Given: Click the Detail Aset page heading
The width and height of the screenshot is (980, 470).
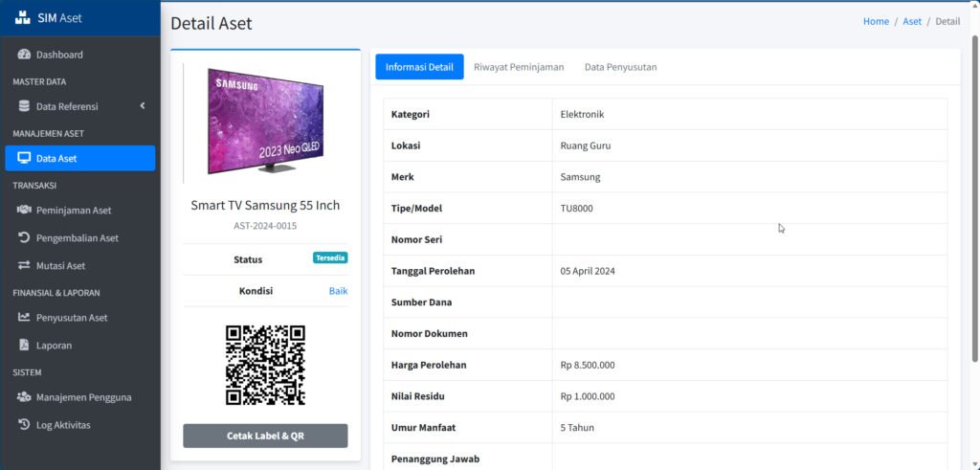Looking at the screenshot, I should [x=212, y=23].
